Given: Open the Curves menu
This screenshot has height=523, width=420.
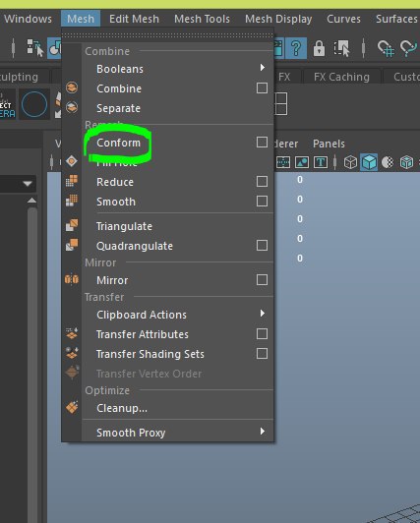Looking at the screenshot, I should (x=343, y=19).
